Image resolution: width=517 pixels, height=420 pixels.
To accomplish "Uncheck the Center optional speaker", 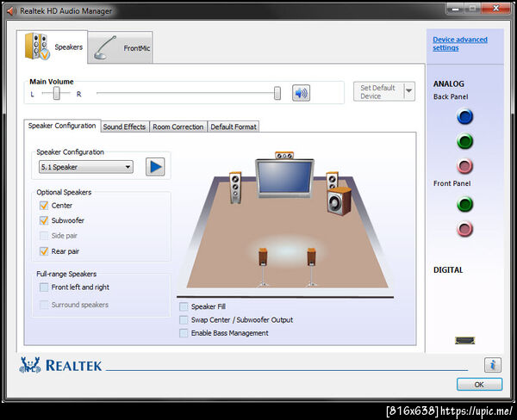I will tap(44, 206).
